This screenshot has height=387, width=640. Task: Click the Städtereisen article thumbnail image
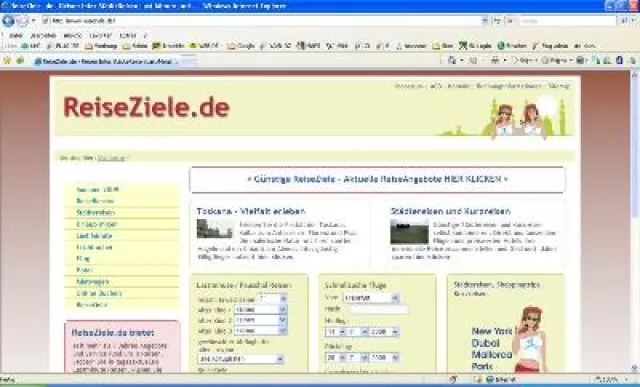[409, 231]
